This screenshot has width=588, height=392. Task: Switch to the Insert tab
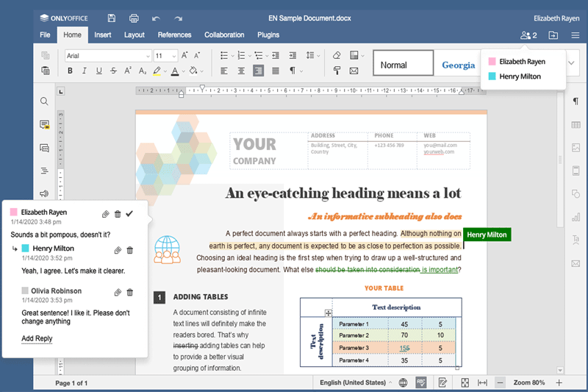[x=103, y=35]
